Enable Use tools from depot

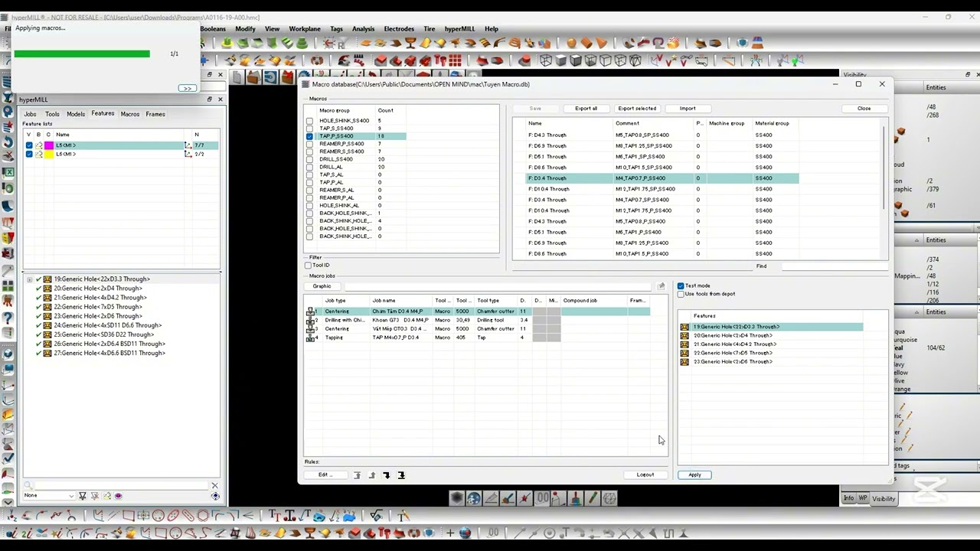(681, 294)
